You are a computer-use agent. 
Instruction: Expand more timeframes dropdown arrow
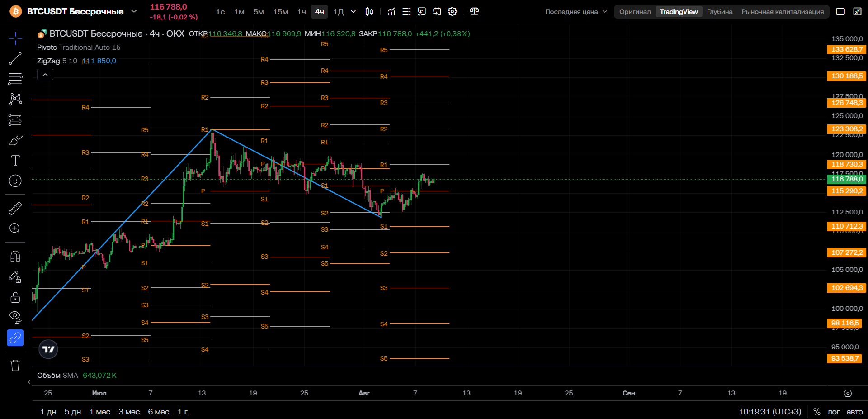coord(353,12)
